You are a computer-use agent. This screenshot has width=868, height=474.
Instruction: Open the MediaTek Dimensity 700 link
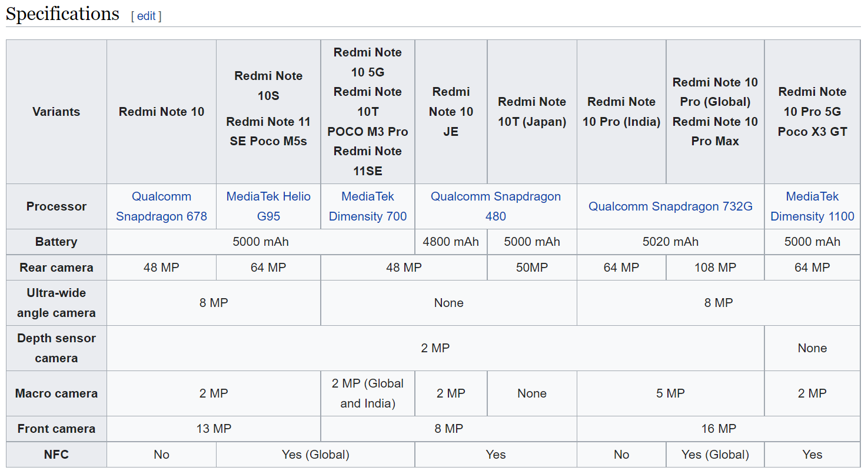coord(367,206)
